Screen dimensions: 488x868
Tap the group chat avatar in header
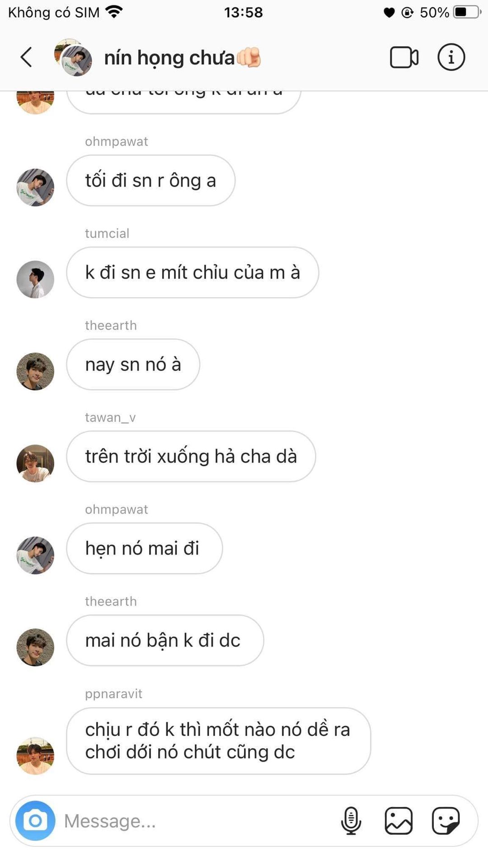coord(73,57)
